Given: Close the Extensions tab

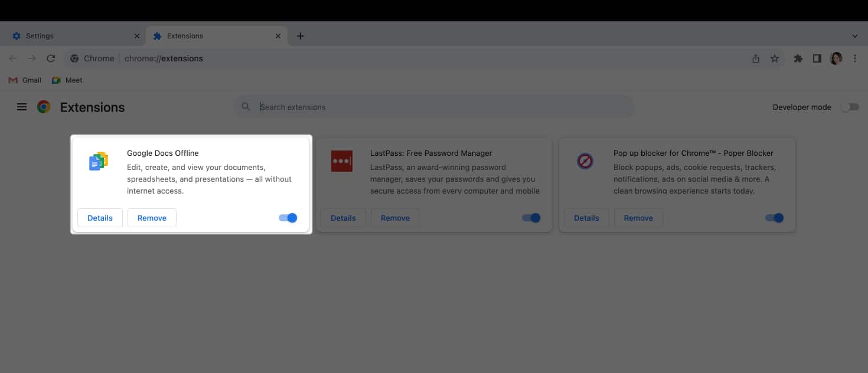Looking at the screenshot, I should (278, 36).
